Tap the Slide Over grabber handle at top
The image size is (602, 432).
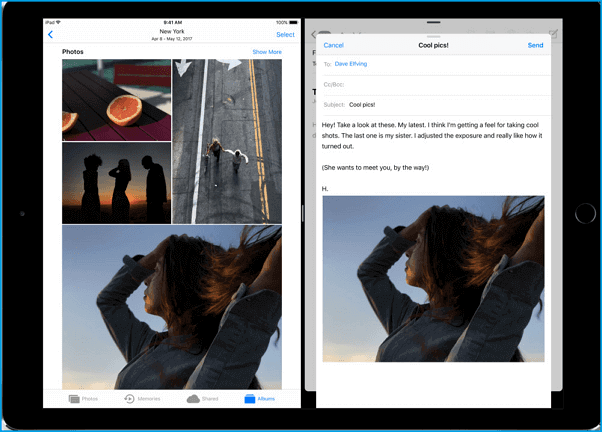click(433, 22)
